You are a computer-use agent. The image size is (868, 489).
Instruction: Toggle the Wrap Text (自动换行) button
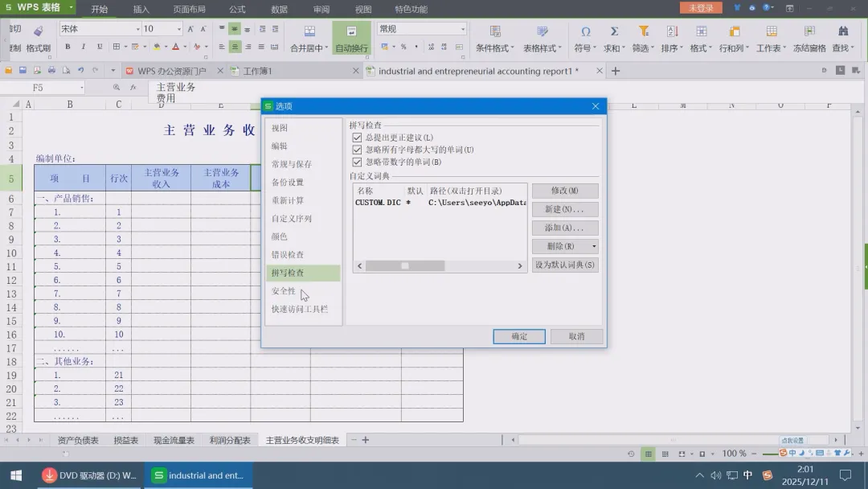[351, 39]
